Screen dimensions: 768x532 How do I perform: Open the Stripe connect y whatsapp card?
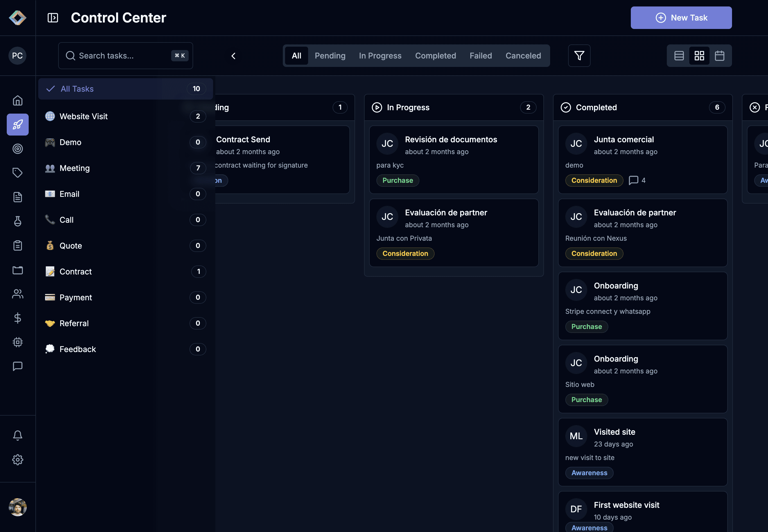[643, 306]
